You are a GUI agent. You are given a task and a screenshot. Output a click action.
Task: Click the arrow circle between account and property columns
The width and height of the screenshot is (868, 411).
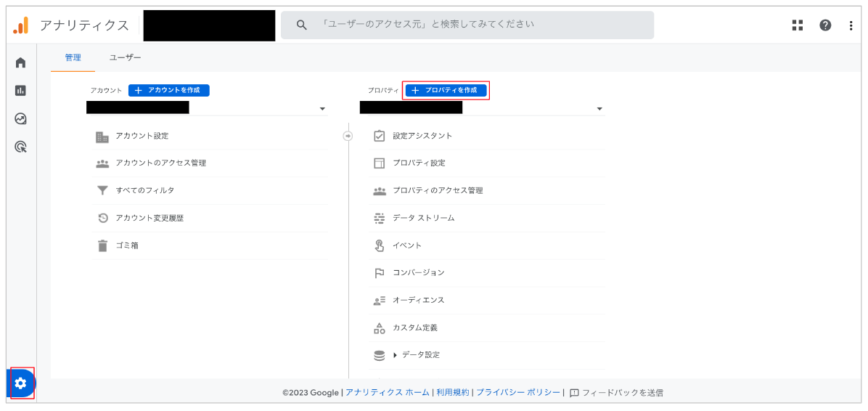click(348, 137)
